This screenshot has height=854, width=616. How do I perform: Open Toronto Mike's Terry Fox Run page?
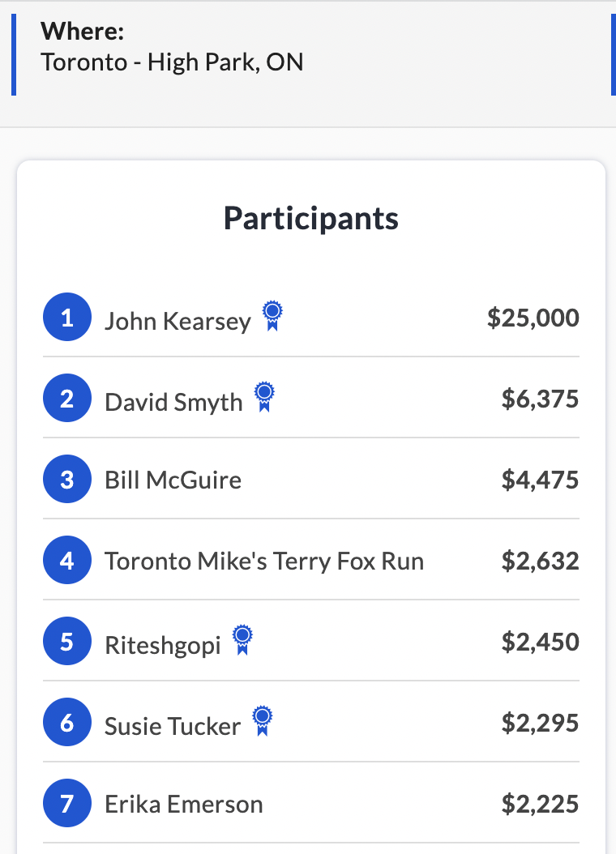pyautogui.click(x=264, y=561)
